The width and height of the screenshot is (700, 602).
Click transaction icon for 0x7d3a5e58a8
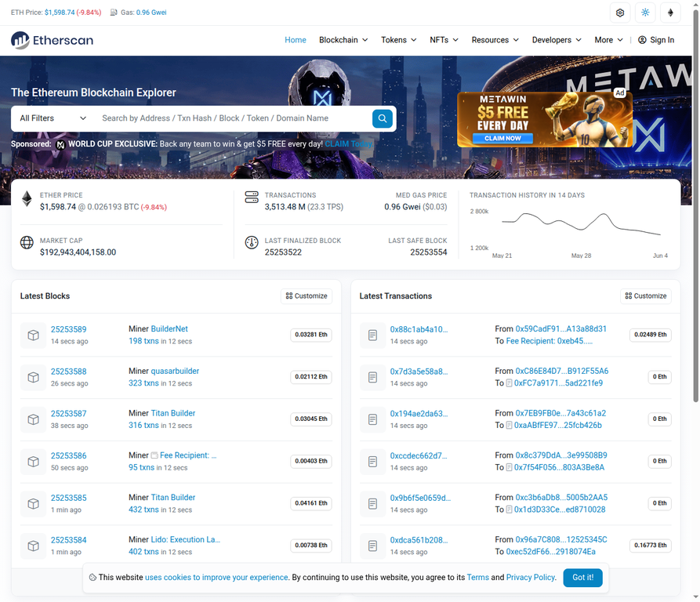point(373,377)
